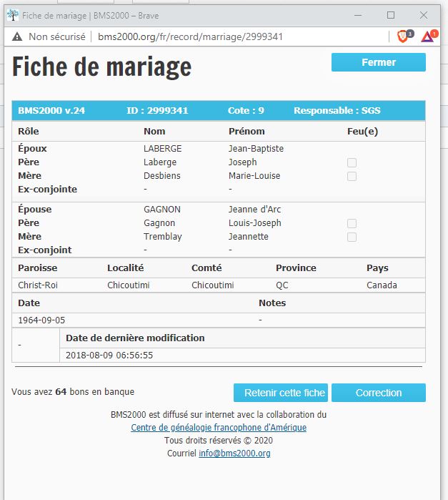The height and width of the screenshot is (500, 448).
Task: Click the Retenir cette fiche button
Action: (x=281, y=393)
